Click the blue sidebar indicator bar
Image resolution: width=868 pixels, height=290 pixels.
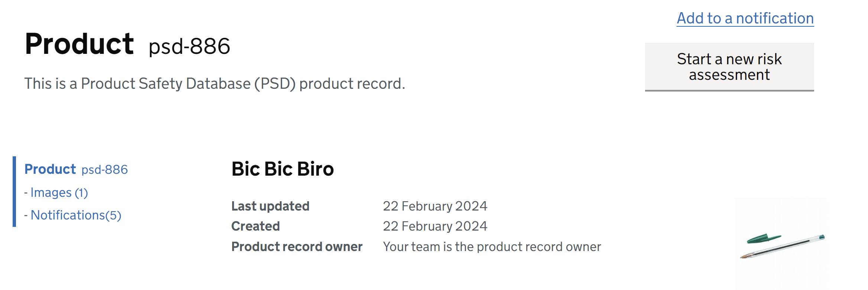(14, 192)
